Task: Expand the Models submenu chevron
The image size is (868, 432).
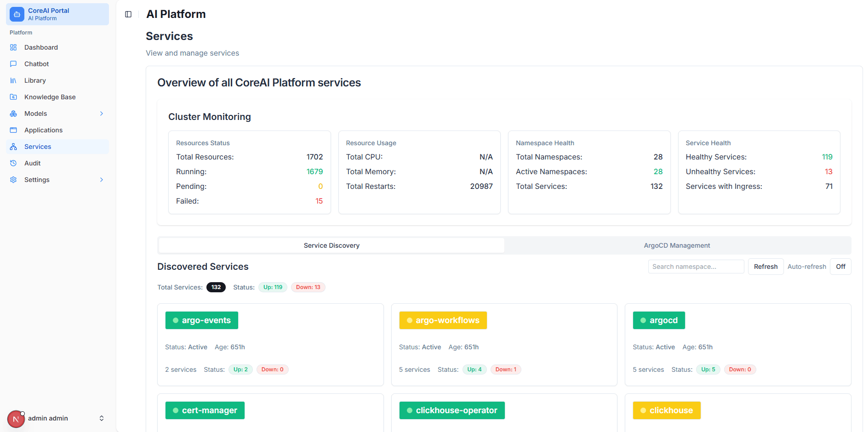Action: (x=102, y=114)
